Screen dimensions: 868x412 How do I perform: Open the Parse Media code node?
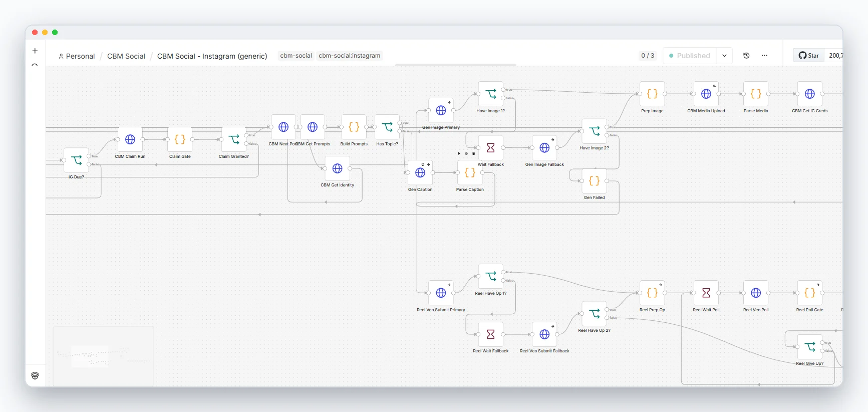756,94
